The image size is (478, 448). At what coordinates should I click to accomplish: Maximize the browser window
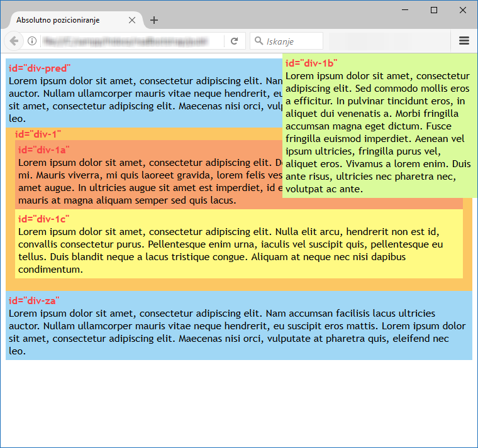click(434, 10)
